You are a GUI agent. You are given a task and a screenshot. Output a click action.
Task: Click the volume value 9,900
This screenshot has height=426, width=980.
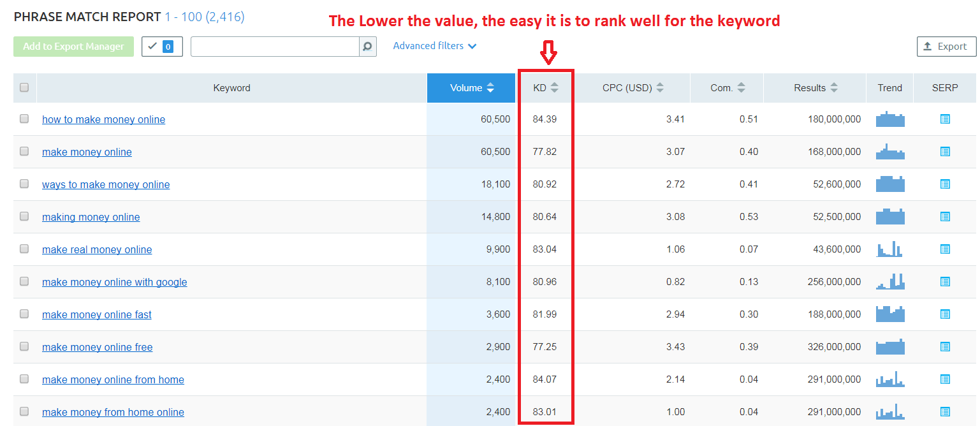(498, 249)
